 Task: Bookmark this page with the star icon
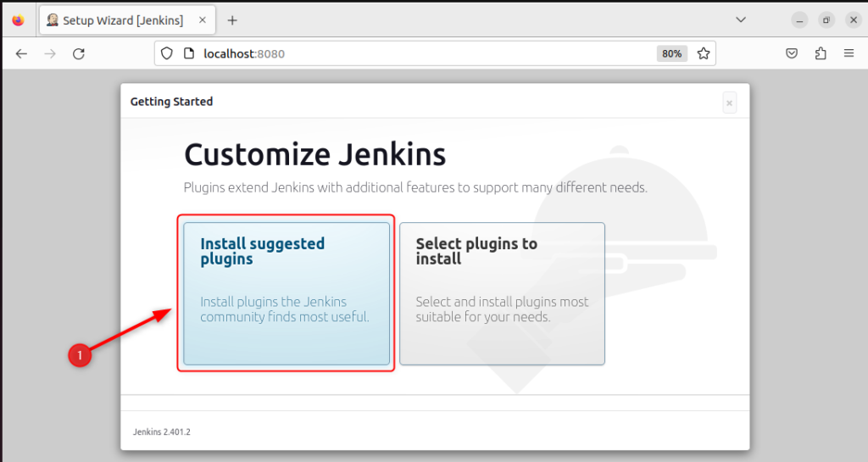tap(703, 53)
